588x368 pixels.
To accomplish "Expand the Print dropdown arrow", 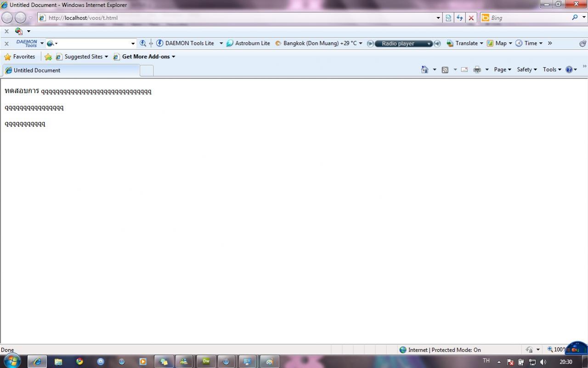I will click(x=486, y=69).
